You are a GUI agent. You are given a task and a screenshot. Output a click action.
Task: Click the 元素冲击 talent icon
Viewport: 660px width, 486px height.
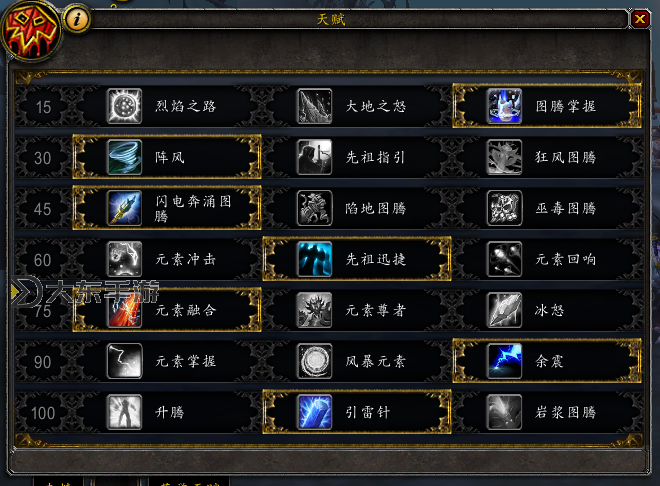(x=124, y=259)
